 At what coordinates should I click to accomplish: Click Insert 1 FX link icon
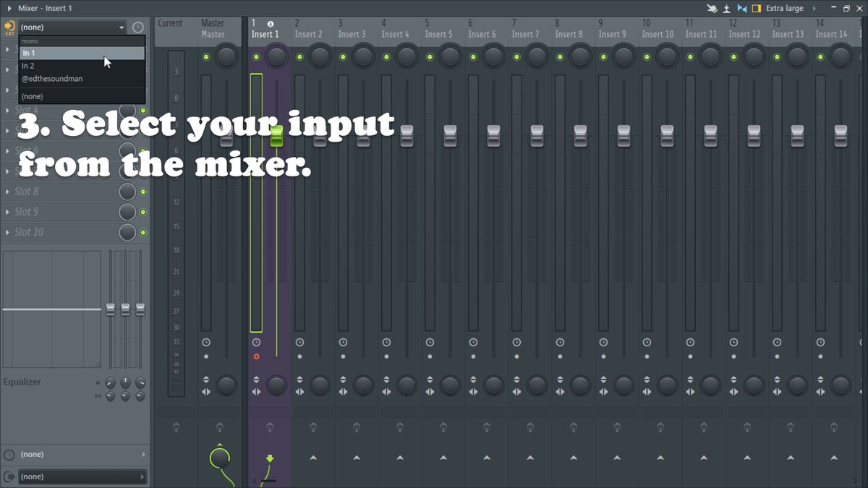(270, 427)
